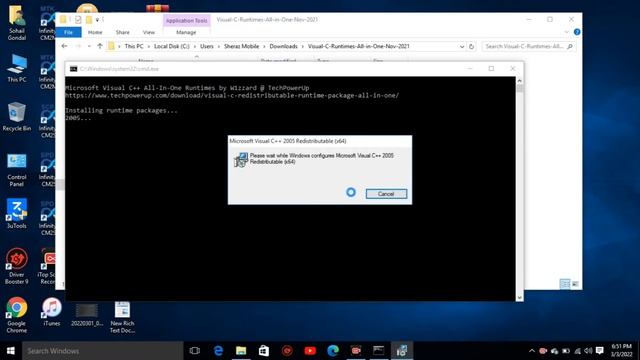Switch to the installer taskbar icon
Screen dimensions: 640x360
pyautogui.click(x=402, y=351)
